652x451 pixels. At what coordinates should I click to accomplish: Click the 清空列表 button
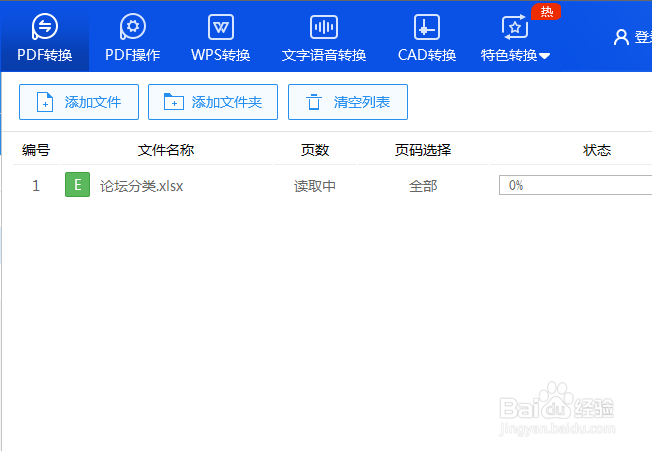coord(348,102)
